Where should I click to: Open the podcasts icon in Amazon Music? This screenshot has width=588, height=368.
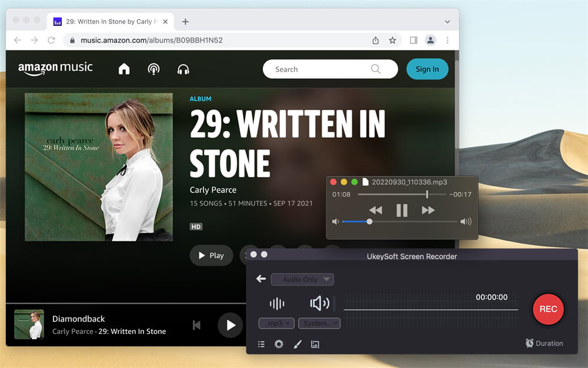pyautogui.click(x=153, y=69)
